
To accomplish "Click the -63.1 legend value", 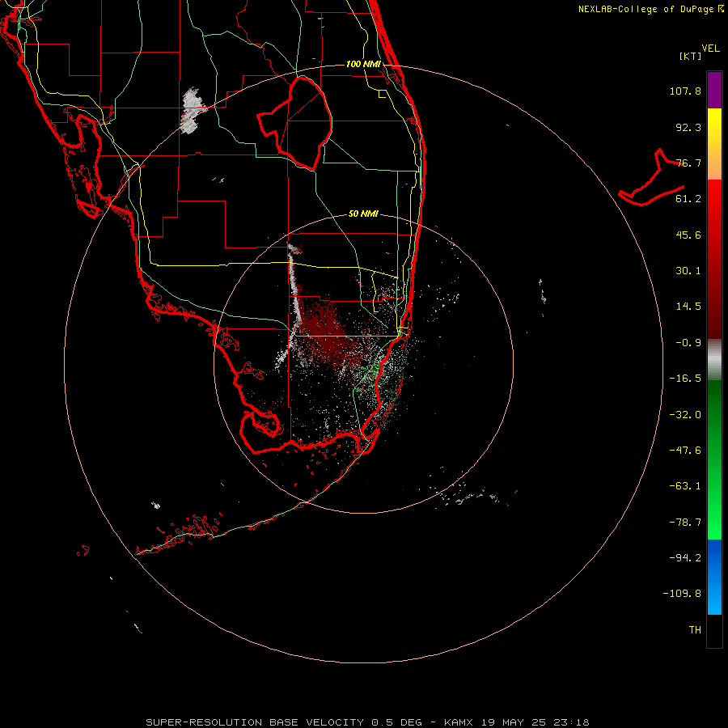I will [685, 486].
